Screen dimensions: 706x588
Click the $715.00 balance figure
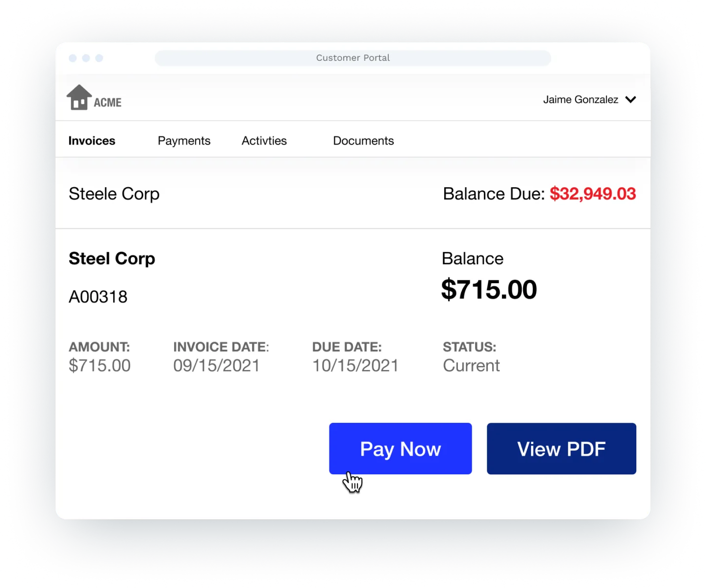click(x=489, y=289)
